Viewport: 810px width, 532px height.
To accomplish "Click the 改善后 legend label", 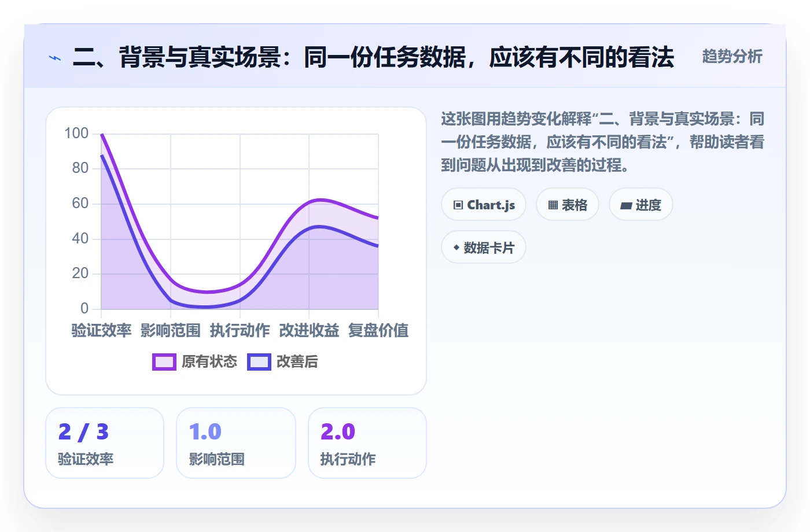I will [297, 362].
